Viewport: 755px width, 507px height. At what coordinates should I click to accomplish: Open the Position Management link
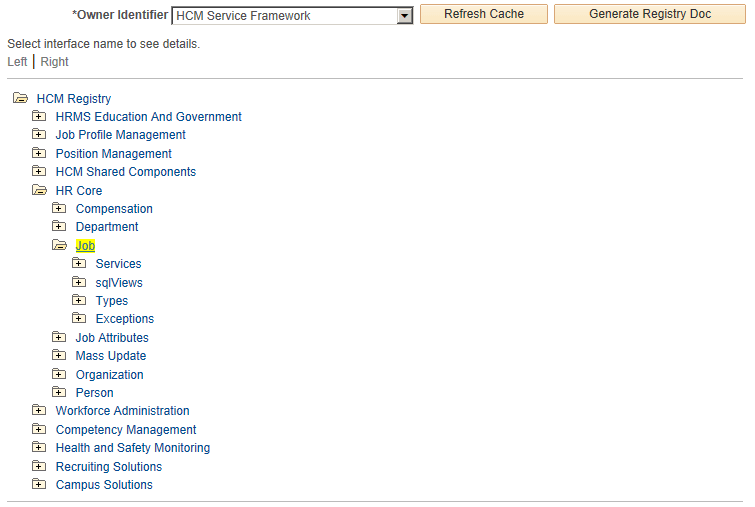(114, 154)
